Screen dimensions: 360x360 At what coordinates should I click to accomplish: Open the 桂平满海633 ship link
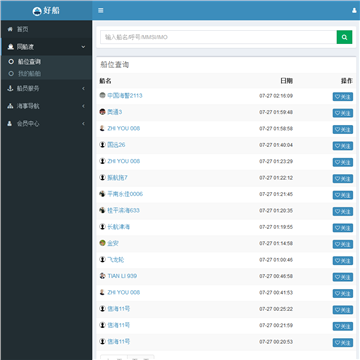[x=123, y=210]
